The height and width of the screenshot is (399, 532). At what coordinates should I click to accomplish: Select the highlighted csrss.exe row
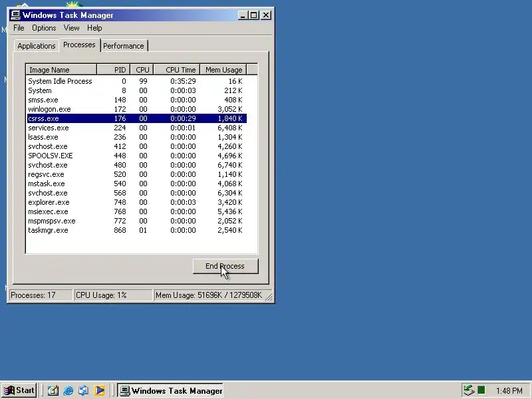[x=137, y=118]
